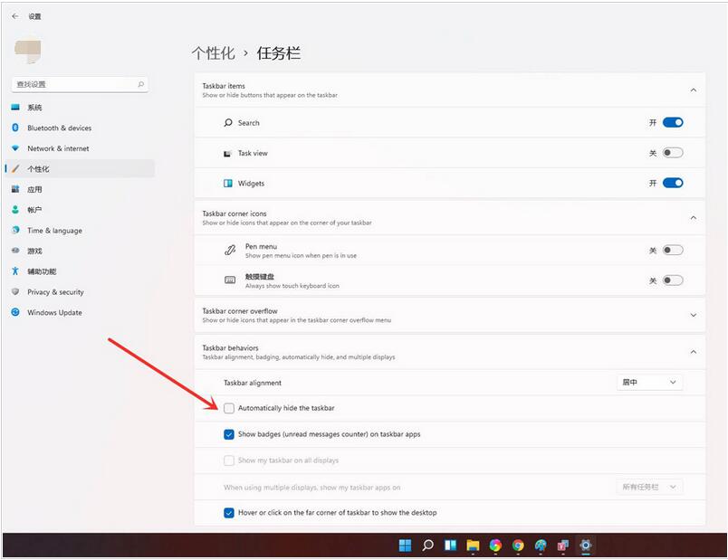Select 辅助功能 in the sidebar
Image resolution: width=728 pixels, height=560 pixels.
(80, 271)
